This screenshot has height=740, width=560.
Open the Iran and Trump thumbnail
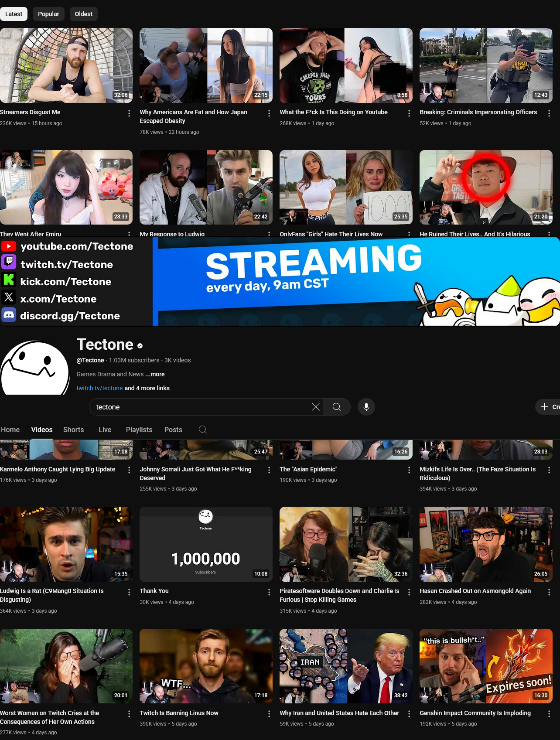tap(346, 666)
